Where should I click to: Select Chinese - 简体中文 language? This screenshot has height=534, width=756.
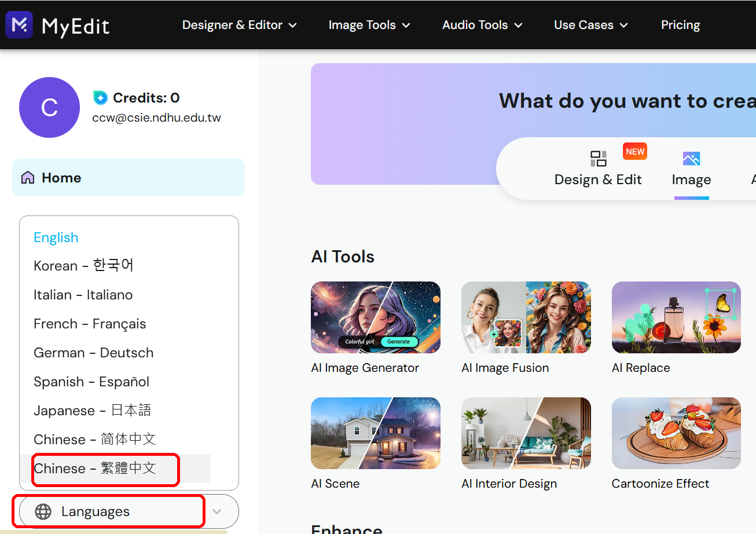point(95,440)
